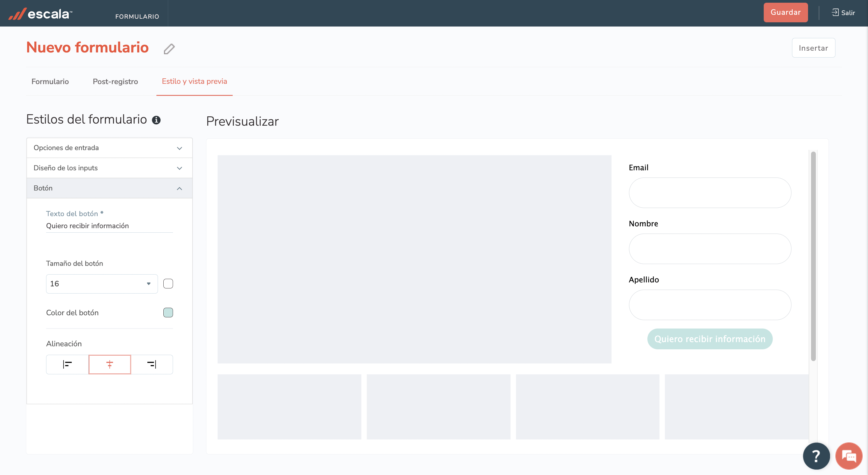
Task: Edit form name with pencil icon
Action: (x=169, y=49)
